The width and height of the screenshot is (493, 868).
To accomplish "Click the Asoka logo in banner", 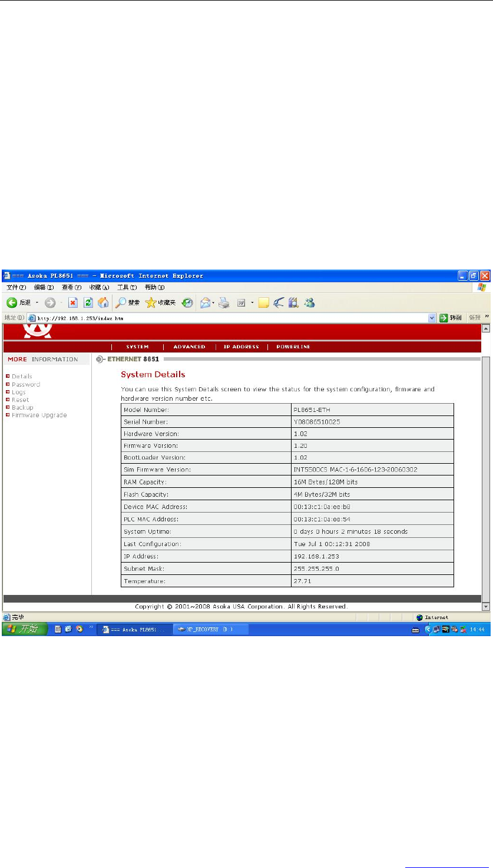I will pyautogui.click(x=37, y=331).
